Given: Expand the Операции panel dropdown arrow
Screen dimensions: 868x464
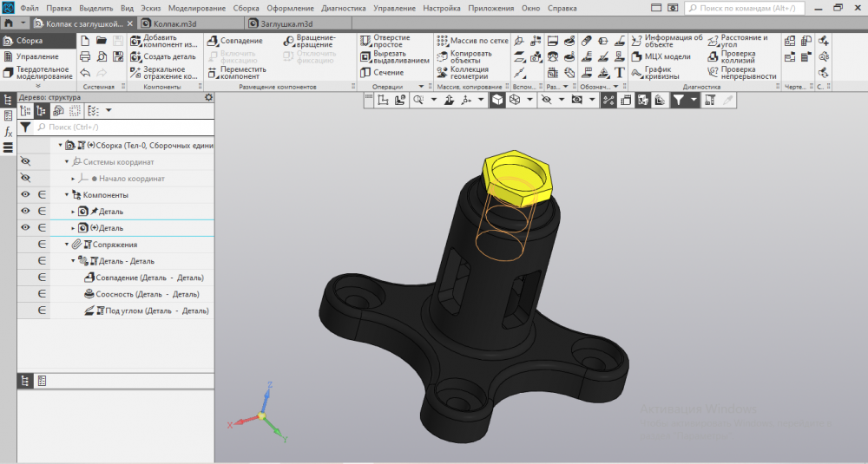Looking at the screenshot, I should 421,88.
